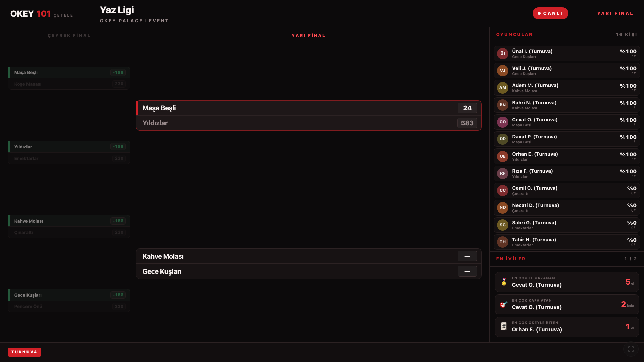644x362 pixels.
Task: Click the OKEY 101 Çetele logo
Action: 42,14
